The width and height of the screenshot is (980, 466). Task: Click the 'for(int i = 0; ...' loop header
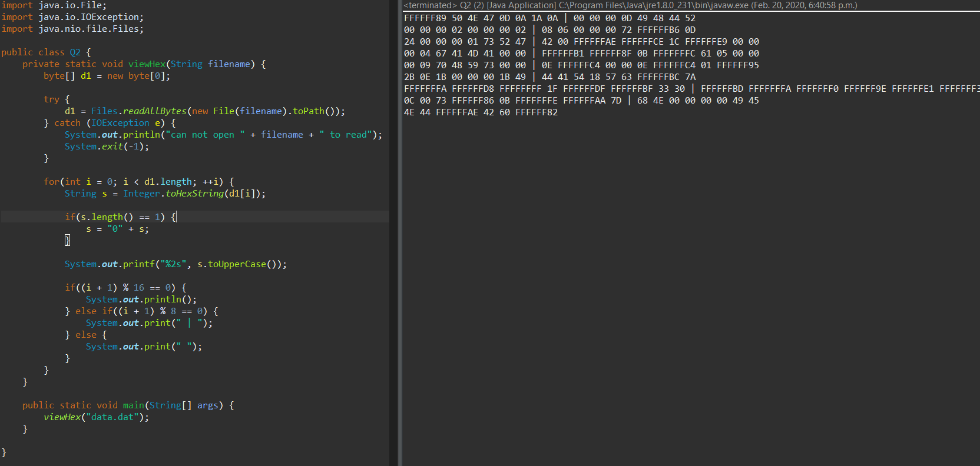pos(138,182)
